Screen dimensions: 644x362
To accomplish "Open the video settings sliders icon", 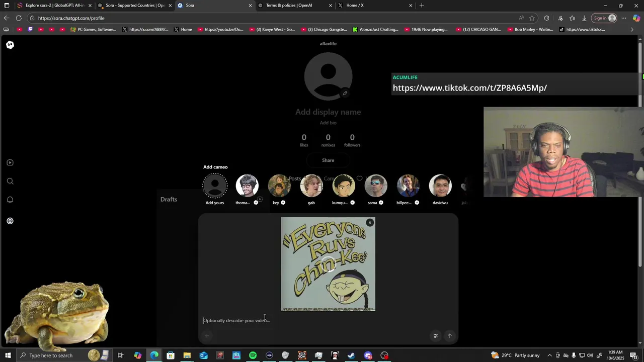I will pos(436,336).
